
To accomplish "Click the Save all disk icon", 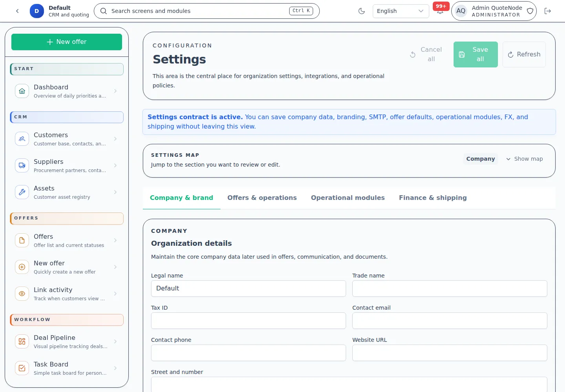I will 462,54.
